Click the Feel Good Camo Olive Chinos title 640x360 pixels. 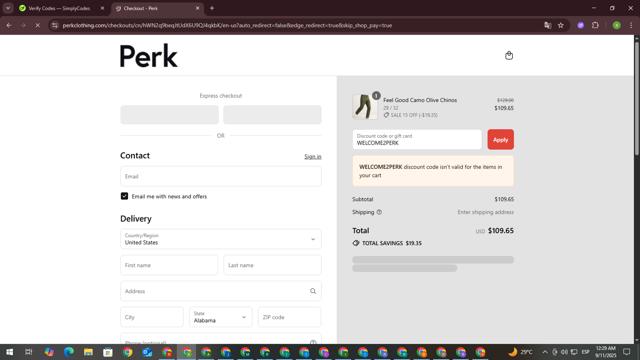[x=420, y=100]
